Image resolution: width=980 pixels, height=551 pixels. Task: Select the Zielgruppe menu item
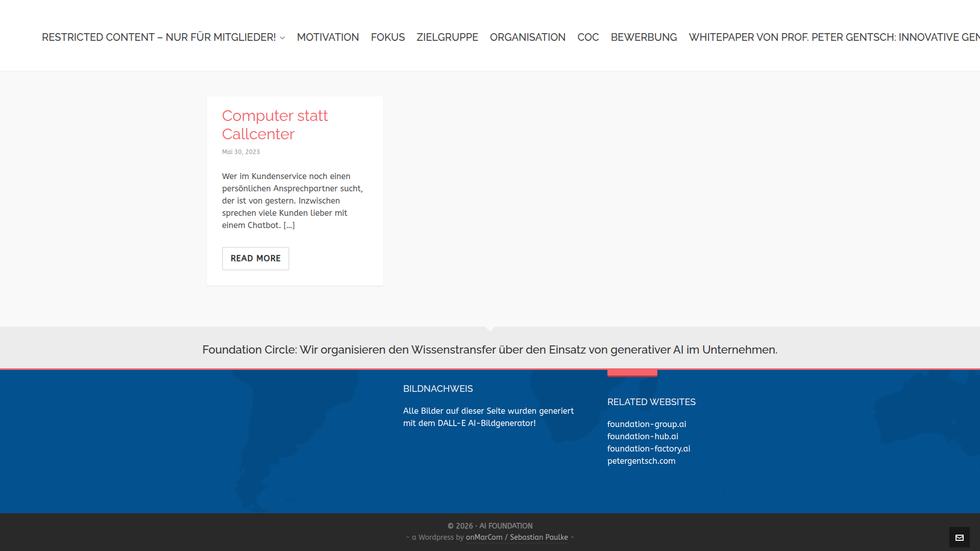coord(447,37)
